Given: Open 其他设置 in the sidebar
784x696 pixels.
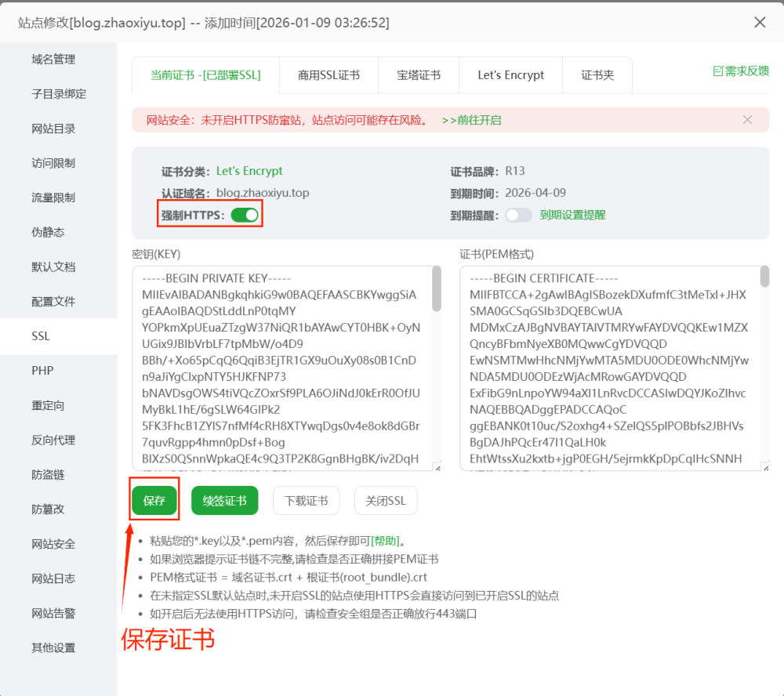Looking at the screenshot, I should point(53,647).
